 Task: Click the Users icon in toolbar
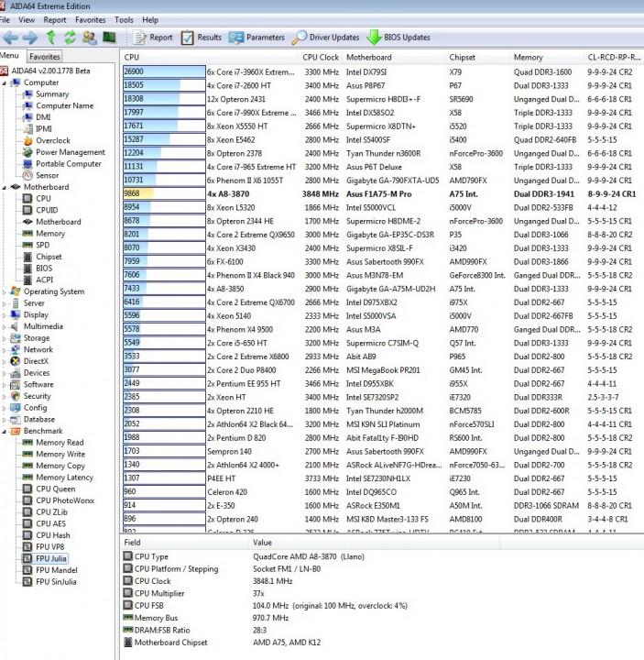point(90,38)
